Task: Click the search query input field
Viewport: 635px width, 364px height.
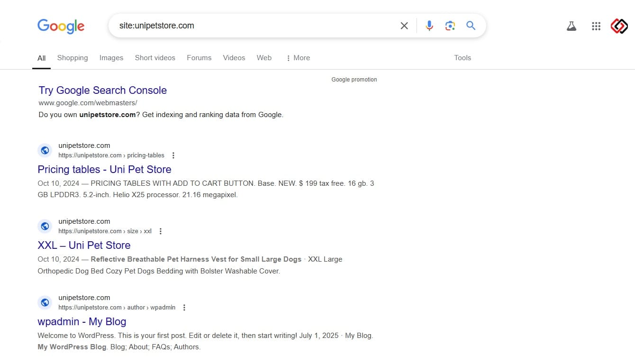Action: click(x=256, y=26)
